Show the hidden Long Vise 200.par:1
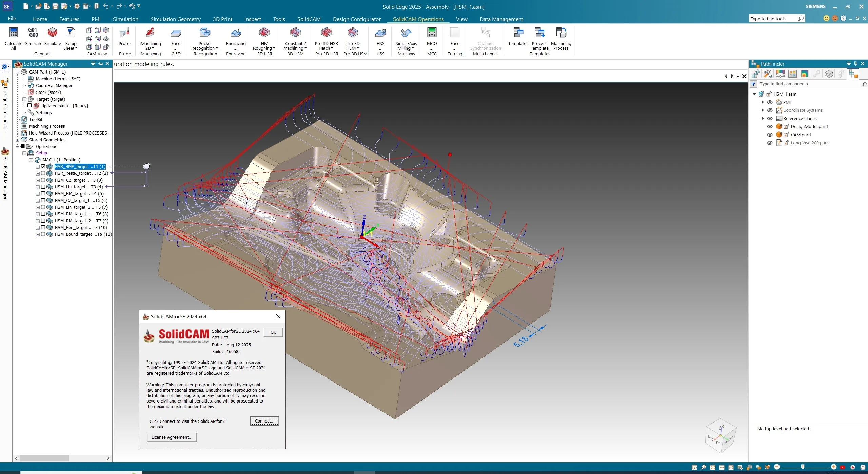 pos(770,143)
